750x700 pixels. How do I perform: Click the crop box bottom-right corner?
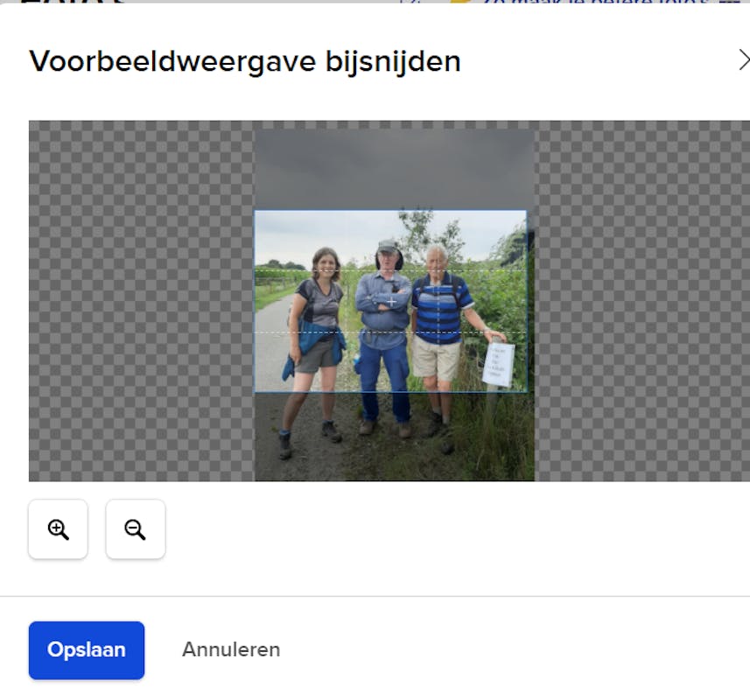pos(527,392)
